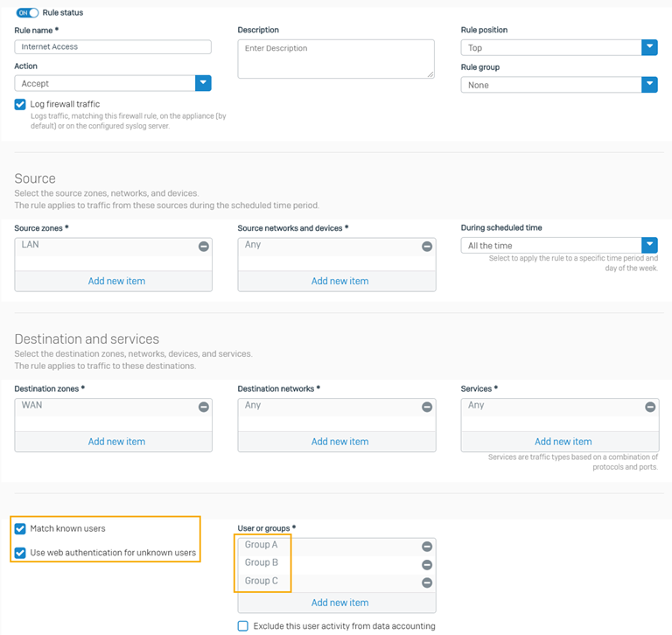
Task: Add new item to Services
Action: 563,442
